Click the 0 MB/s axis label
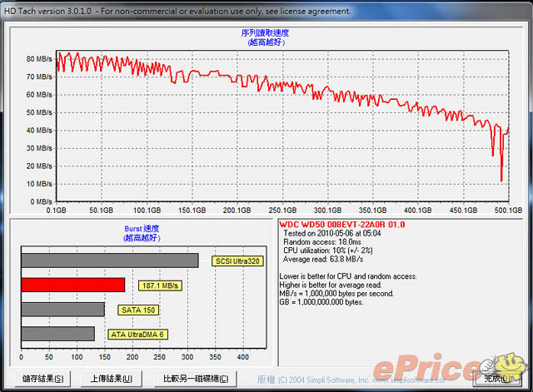Image resolution: width=533 pixels, height=392 pixels. (41, 201)
